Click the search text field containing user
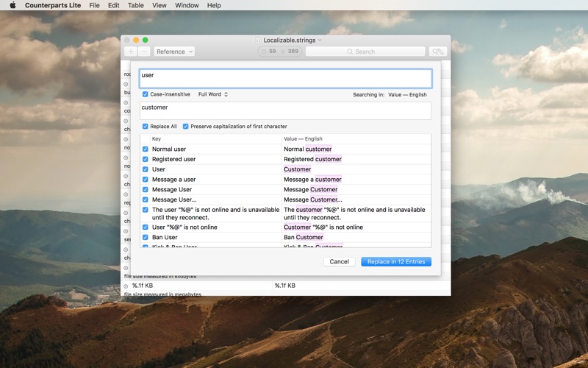 [286, 79]
